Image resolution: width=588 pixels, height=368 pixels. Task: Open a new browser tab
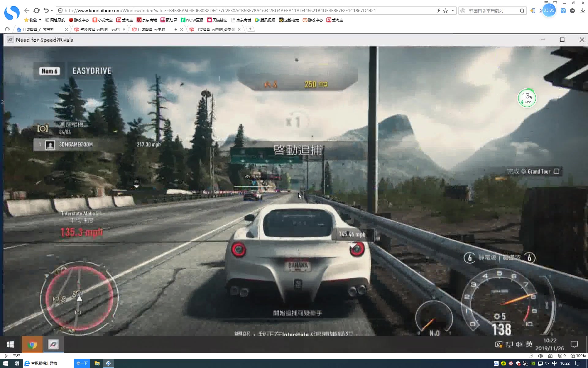coord(250,29)
